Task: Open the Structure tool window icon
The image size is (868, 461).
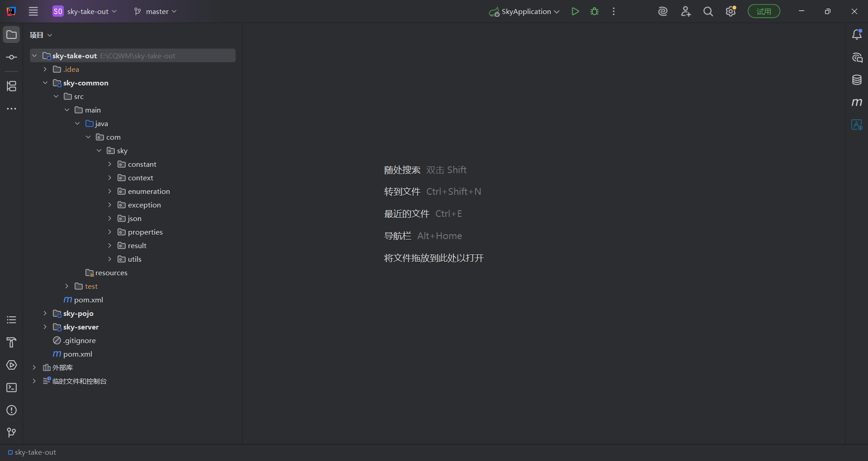Action: click(12, 86)
